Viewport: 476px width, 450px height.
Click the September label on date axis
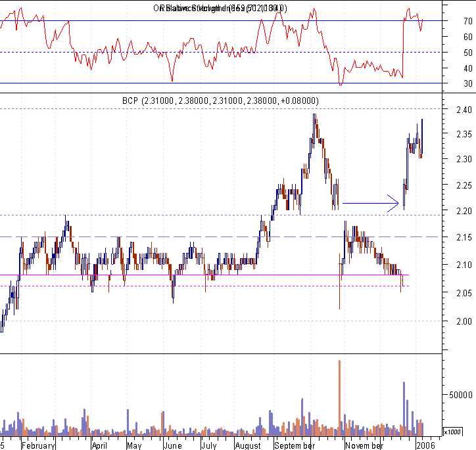click(295, 445)
